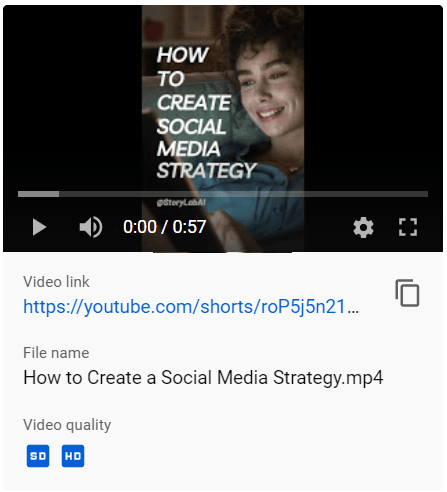Seek to the middle of the progress bar
Screen dimensions: 447x492
[x=223, y=194]
